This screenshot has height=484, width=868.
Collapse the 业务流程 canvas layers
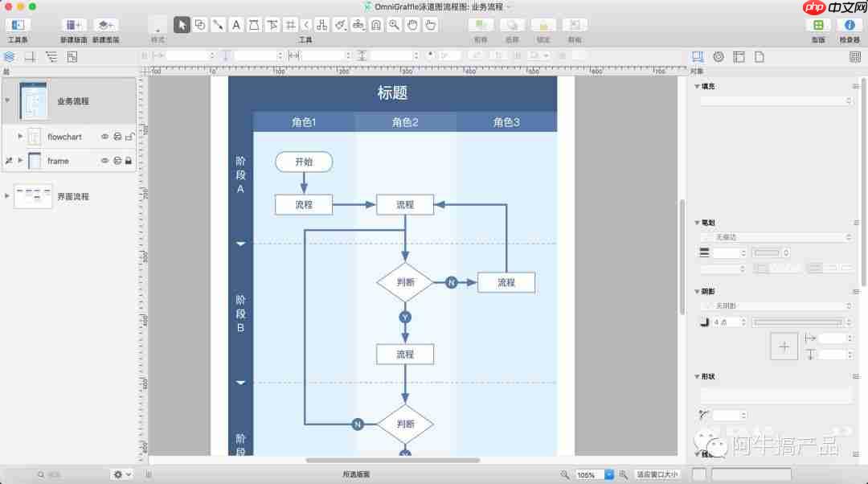[x=7, y=100]
